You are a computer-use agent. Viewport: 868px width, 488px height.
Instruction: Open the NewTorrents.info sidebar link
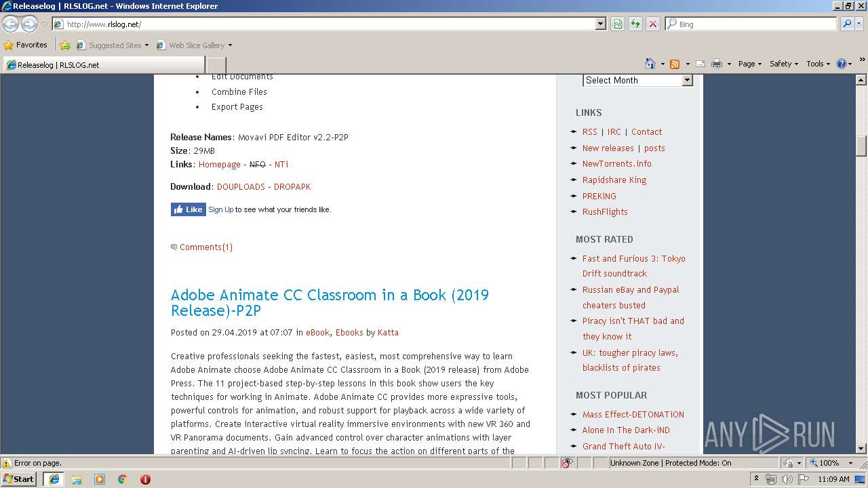coord(616,163)
